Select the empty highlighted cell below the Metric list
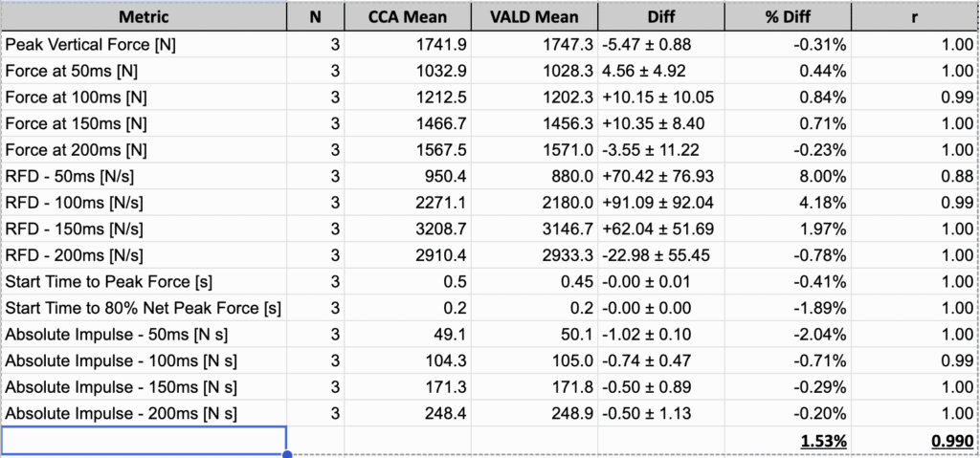Viewport: 980px width, 458px height. [x=144, y=440]
